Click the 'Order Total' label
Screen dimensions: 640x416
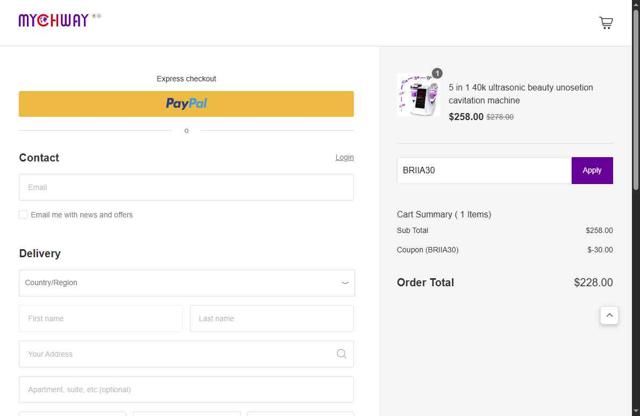click(x=425, y=283)
